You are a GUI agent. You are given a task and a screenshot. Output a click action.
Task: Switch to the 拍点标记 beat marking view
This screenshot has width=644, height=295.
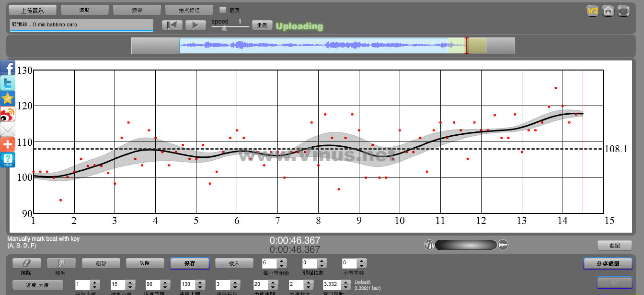tap(189, 10)
